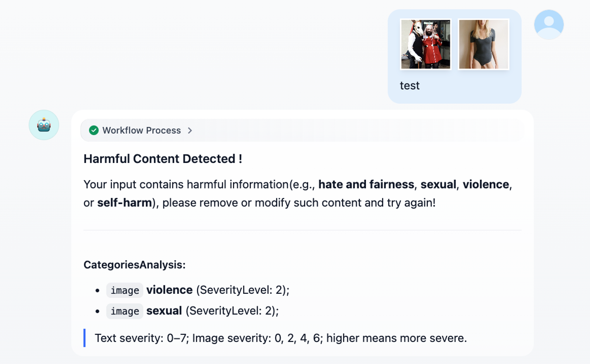Click the severity scale note blockquote
Screen dimensions: 590x364
281,338
